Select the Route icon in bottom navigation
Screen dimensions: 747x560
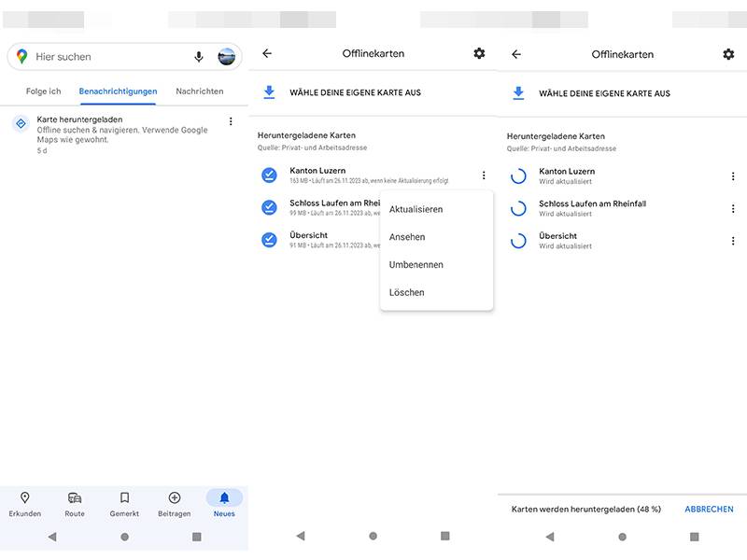point(75,504)
